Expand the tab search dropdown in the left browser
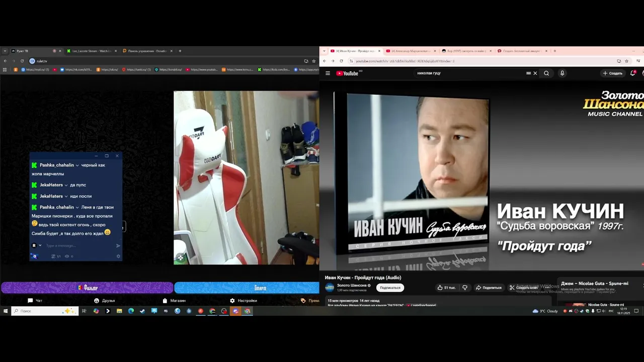Screen dimensions: 644x362 (5, 51)
